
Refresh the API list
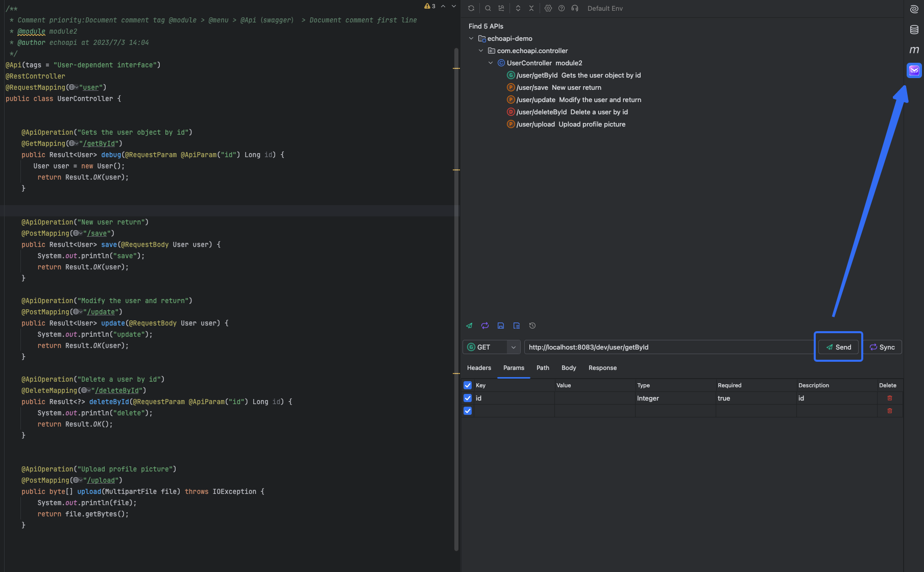pos(471,8)
